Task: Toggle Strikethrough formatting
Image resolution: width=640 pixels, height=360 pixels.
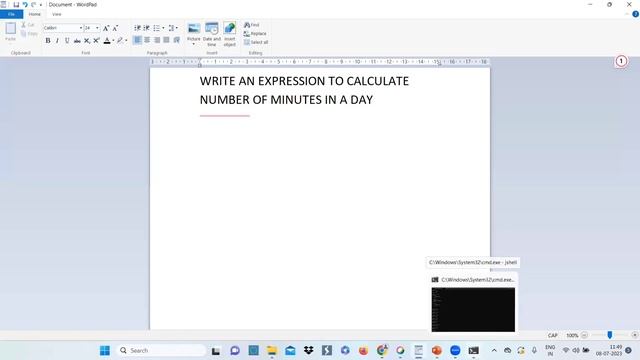Action: point(77,40)
